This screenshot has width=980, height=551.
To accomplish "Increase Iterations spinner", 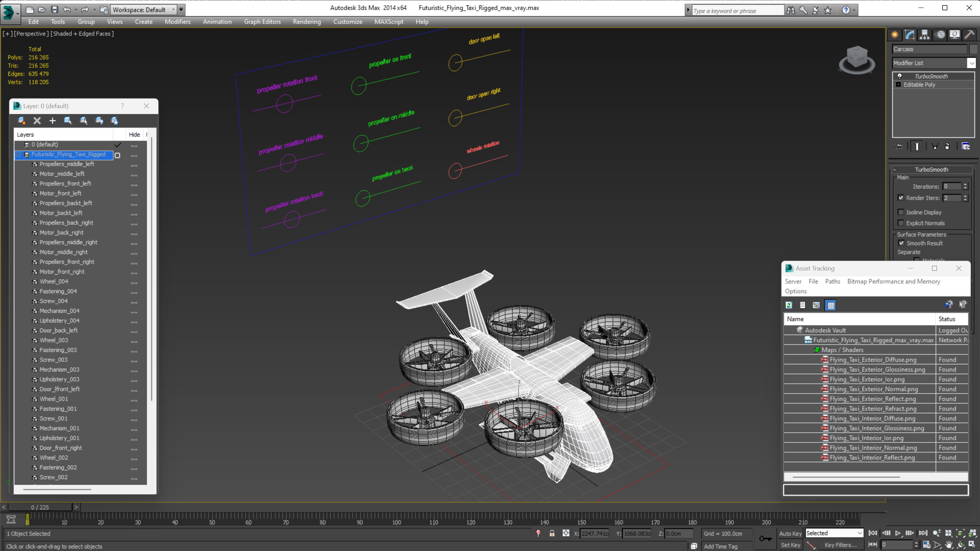I will (965, 184).
